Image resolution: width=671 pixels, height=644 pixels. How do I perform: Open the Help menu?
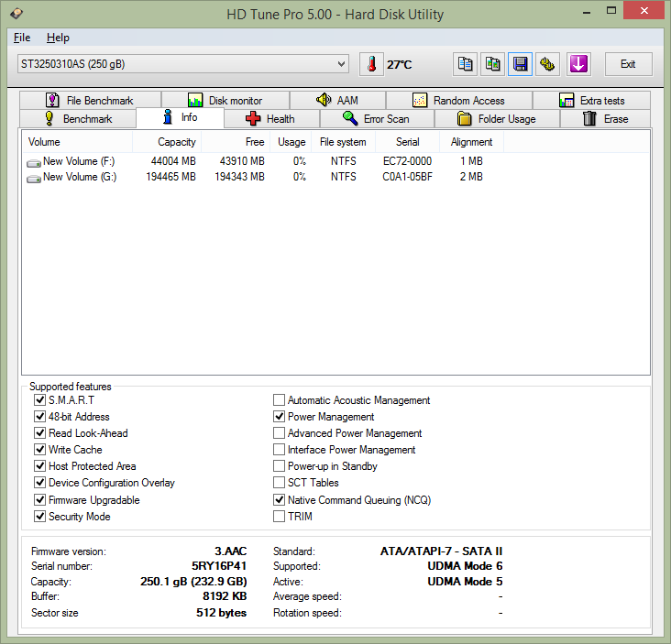tap(58, 38)
